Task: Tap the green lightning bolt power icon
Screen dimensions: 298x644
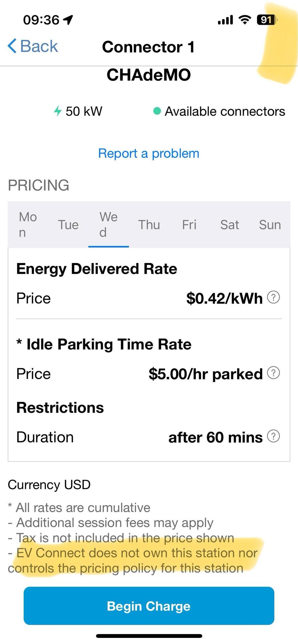Action: [x=58, y=111]
